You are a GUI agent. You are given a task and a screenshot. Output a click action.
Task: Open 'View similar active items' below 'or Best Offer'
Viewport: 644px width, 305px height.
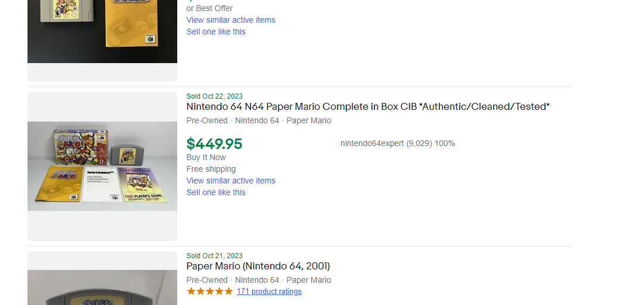pos(231,20)
